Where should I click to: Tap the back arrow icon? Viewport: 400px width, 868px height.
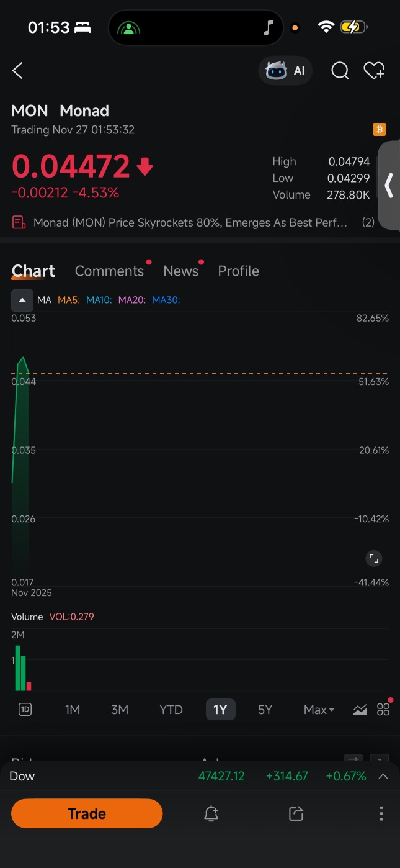point(17,71)
